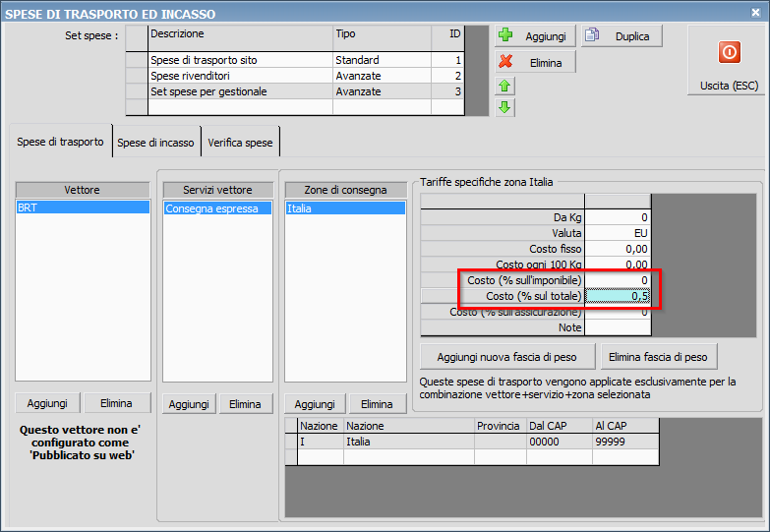Exit via the red Uscita (ESC) button
This screenshot has width=770, height=532.
729,60
